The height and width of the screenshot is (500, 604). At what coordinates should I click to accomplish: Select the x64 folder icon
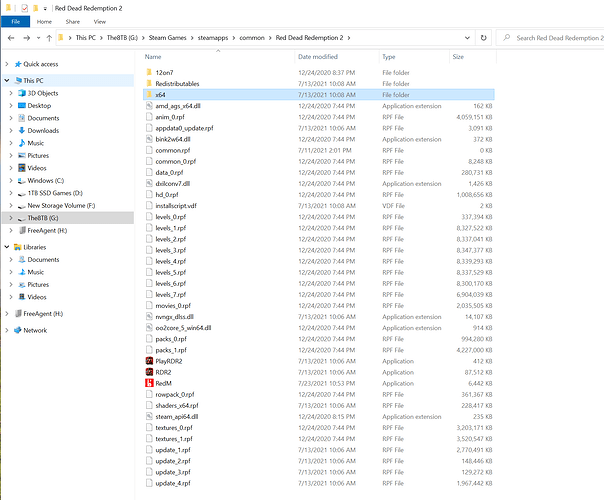point(149,94)
